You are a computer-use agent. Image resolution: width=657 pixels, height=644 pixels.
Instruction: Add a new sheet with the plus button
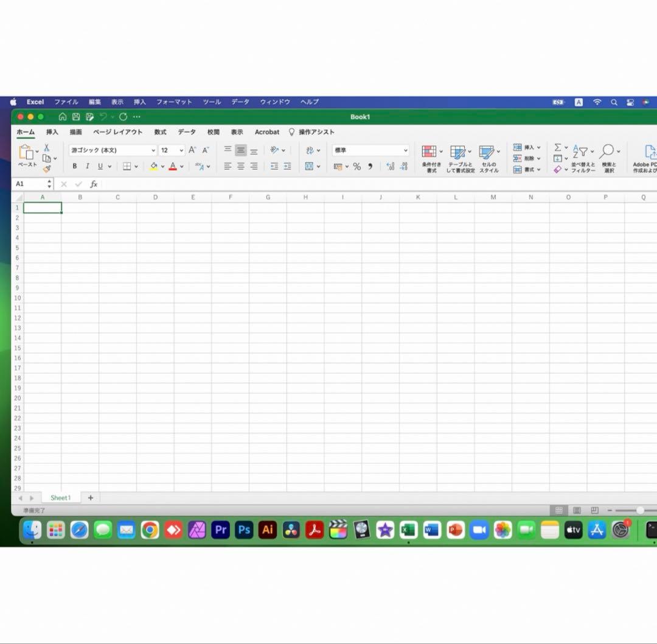90,497
